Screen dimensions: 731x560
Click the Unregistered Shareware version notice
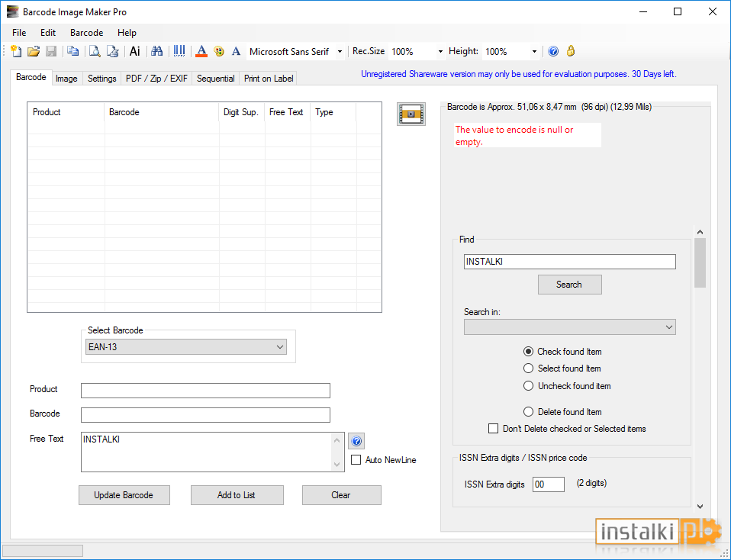pos(518,74)
